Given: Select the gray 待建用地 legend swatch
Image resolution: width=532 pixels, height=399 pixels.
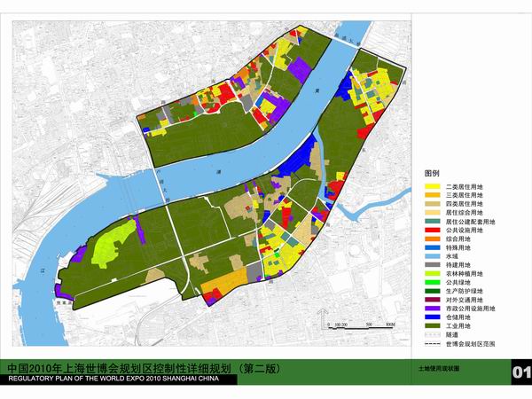Looking at the screenshot, I should pyautogui.click(x=432, y=264).
